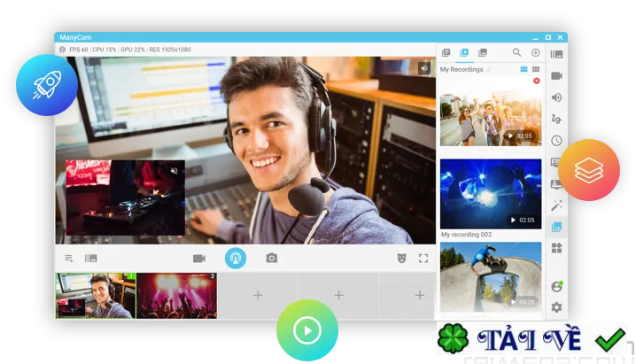Image resolution: width=636 pixels, height=364 pixels.
Task: Search recordings with magnifier icon
Action: [516, 52]
